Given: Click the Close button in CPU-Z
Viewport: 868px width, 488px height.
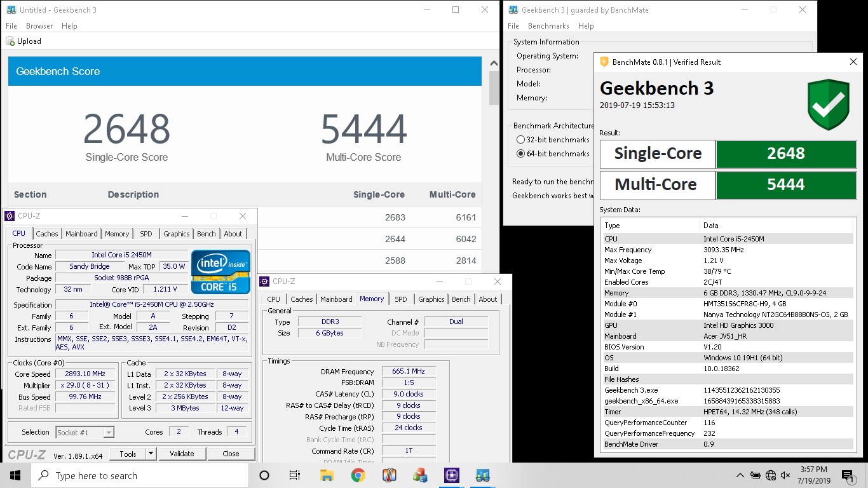Looking at the screenshot, I should tap(231, 454).
